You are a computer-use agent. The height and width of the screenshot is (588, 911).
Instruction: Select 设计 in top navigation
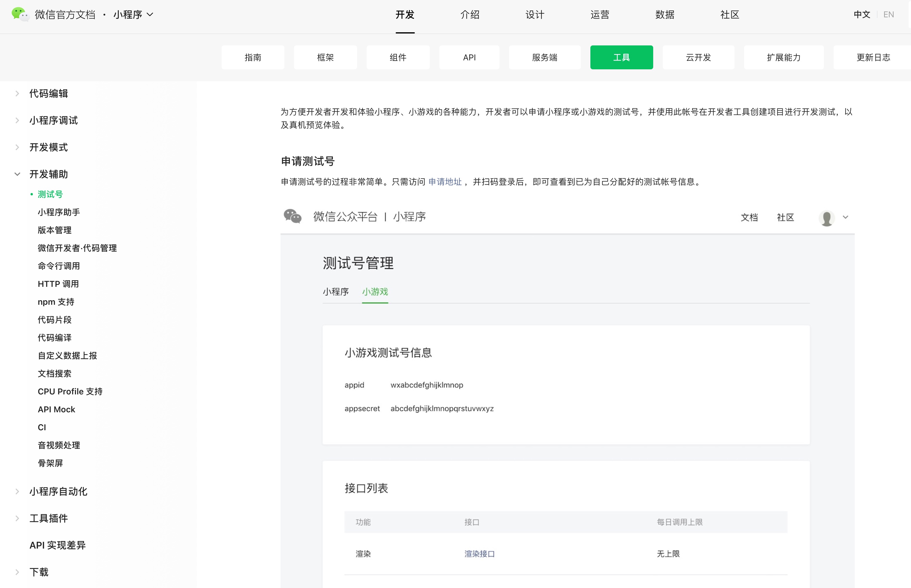pos(534,15)
